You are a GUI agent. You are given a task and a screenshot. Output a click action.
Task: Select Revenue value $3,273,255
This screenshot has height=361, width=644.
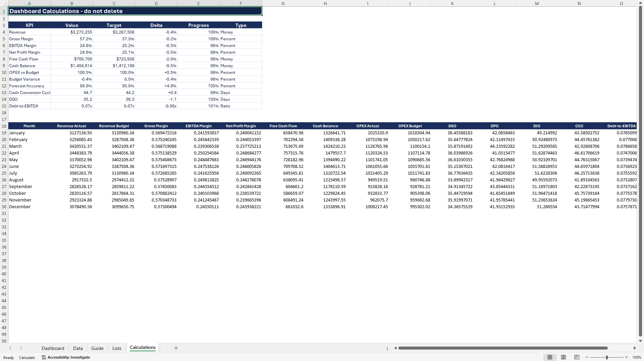pos(71,32)
